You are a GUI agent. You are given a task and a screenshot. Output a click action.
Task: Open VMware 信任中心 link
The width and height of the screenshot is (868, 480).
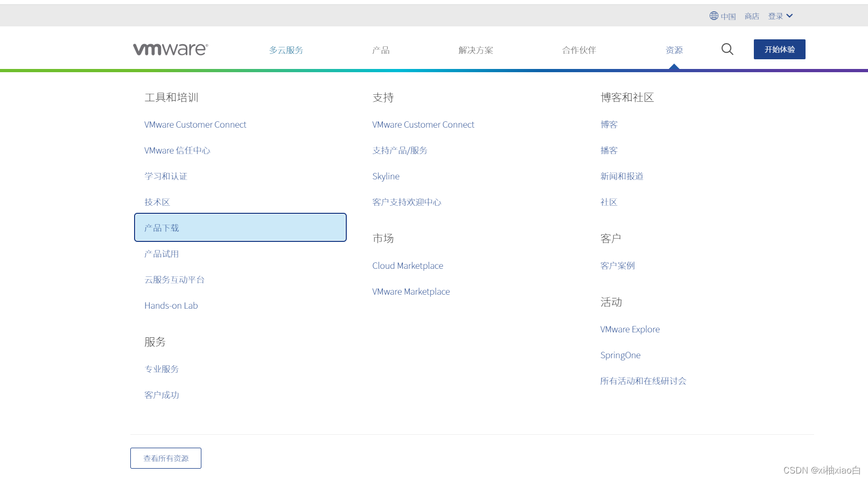(177, 150)
